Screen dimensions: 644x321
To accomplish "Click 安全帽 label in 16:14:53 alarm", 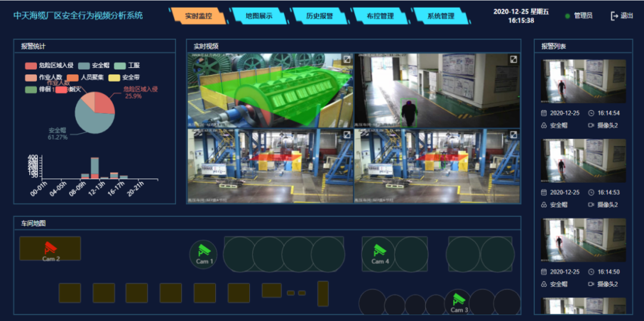I will (559, 204).
